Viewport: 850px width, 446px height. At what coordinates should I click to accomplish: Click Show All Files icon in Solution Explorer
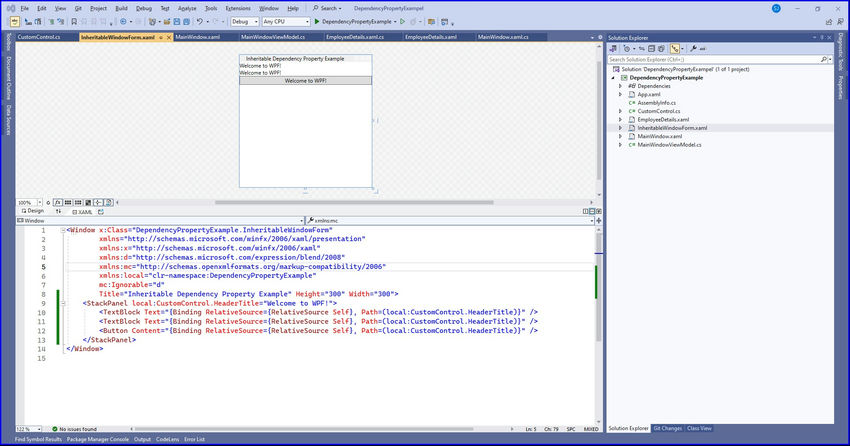coord(661,49)
